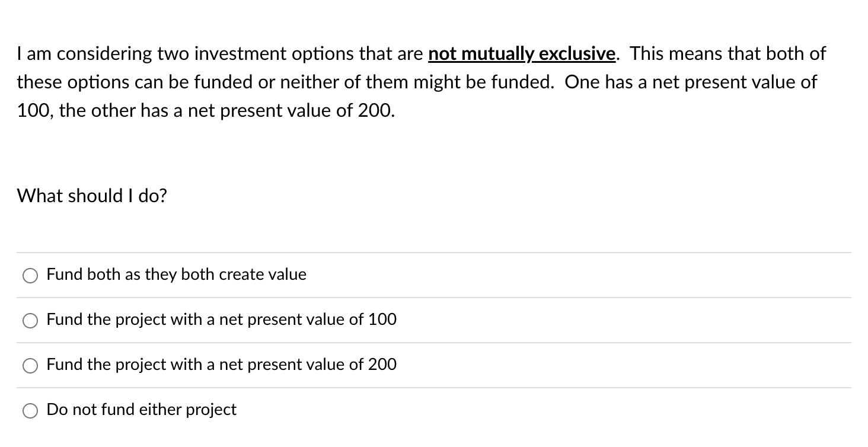The image size is (868, 447).
Task: Select the radio button for 'Fund both as they both create value'
Action: pos(30,275)
